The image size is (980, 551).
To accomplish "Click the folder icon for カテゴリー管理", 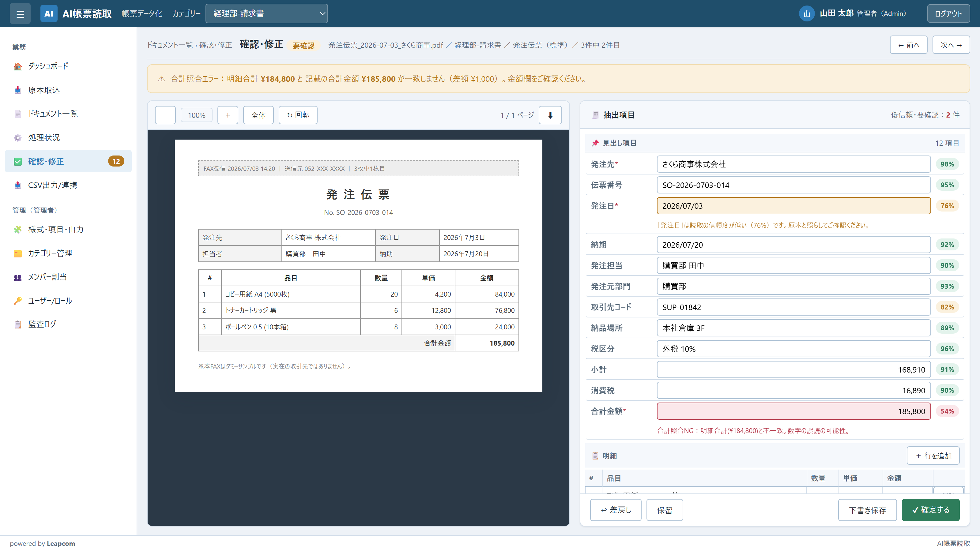I will point(17,253).
